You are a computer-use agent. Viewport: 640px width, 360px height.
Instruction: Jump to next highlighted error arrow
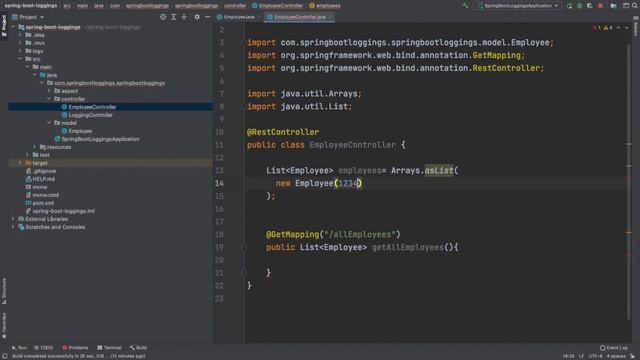pos(627,28)
